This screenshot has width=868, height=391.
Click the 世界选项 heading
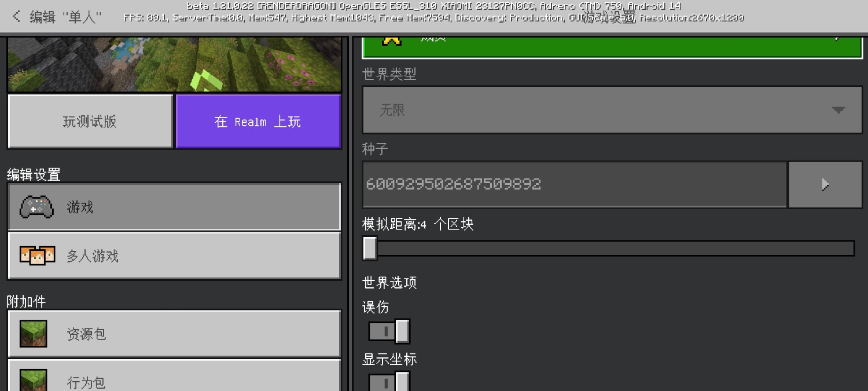[389, 282]
